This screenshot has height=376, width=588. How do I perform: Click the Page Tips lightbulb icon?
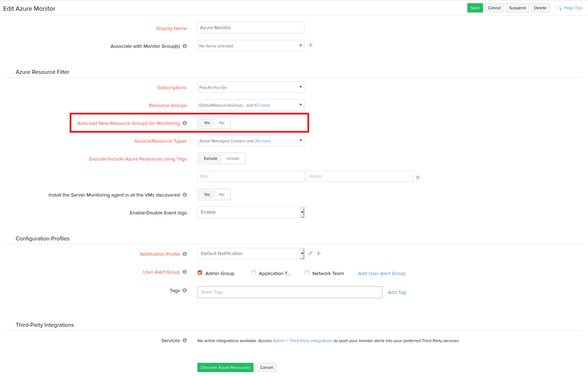[561, 8]
